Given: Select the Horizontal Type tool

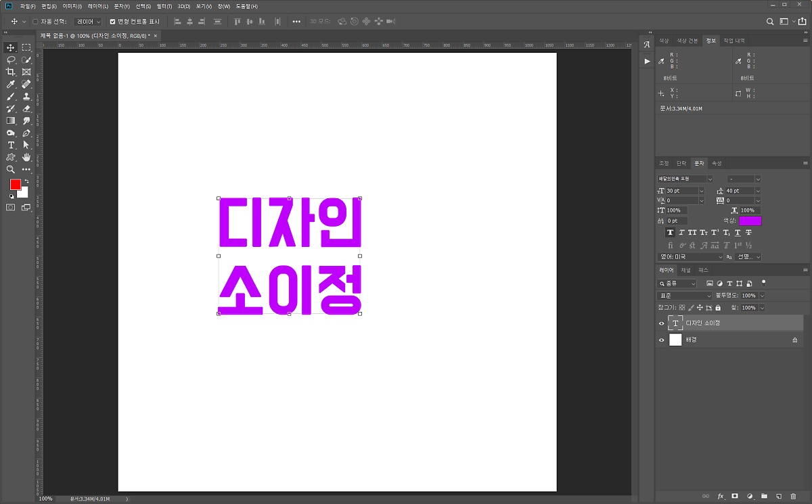Looking at the screenshot, I should 11,145.
